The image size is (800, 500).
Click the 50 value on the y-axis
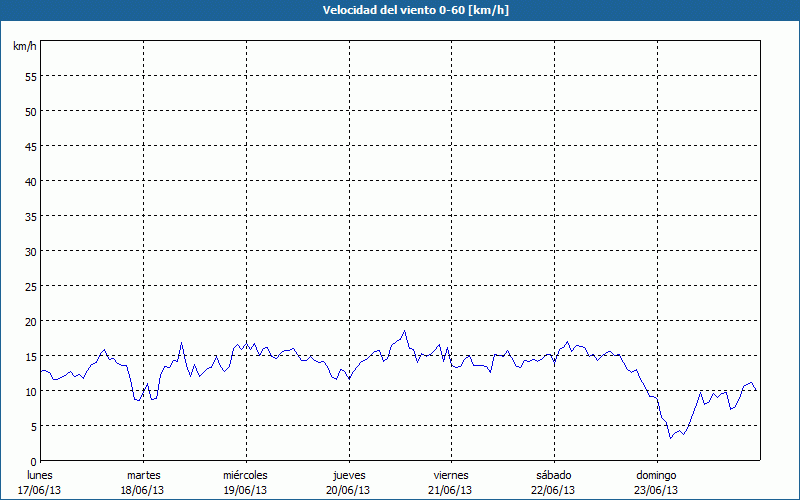(x=30, y=111)
